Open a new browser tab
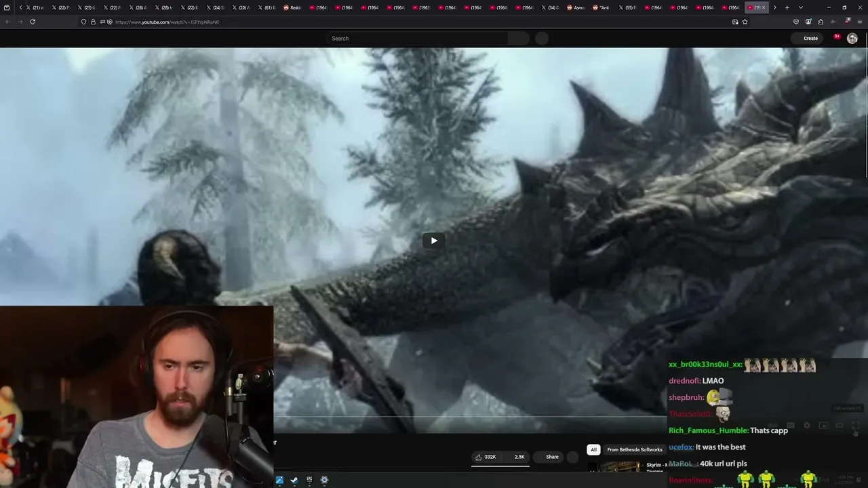868x488 pixels. (x=787, y=7)
